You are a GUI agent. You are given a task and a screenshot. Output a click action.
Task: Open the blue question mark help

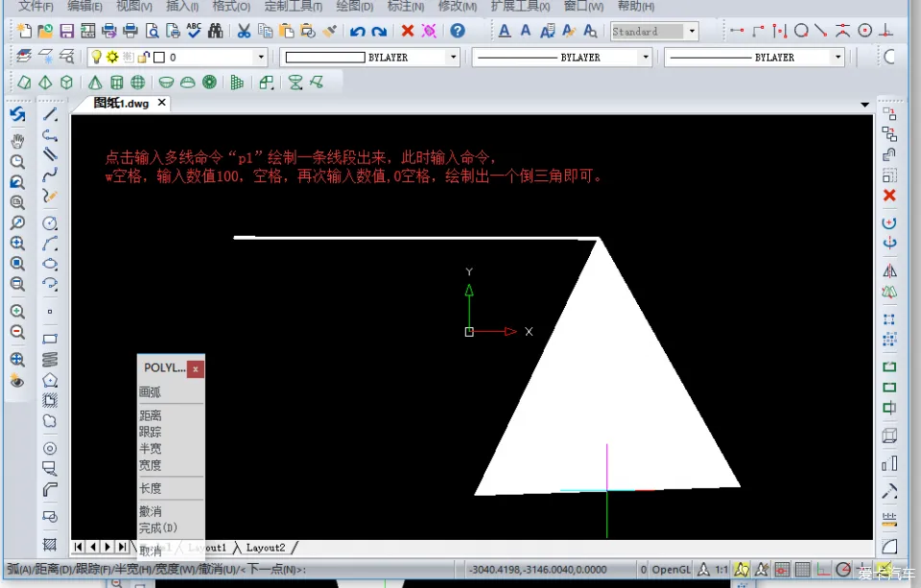[x=458, y=31]
